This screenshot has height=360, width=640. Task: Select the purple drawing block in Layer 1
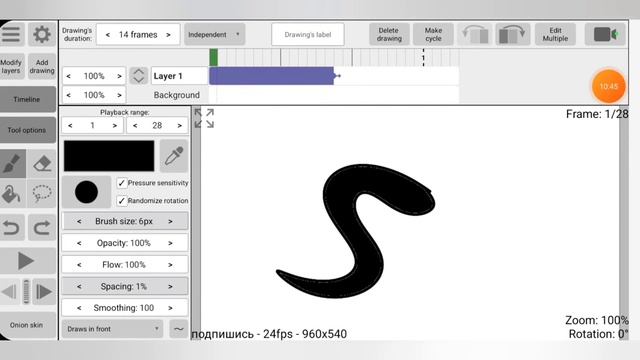[x=271, y=76]
